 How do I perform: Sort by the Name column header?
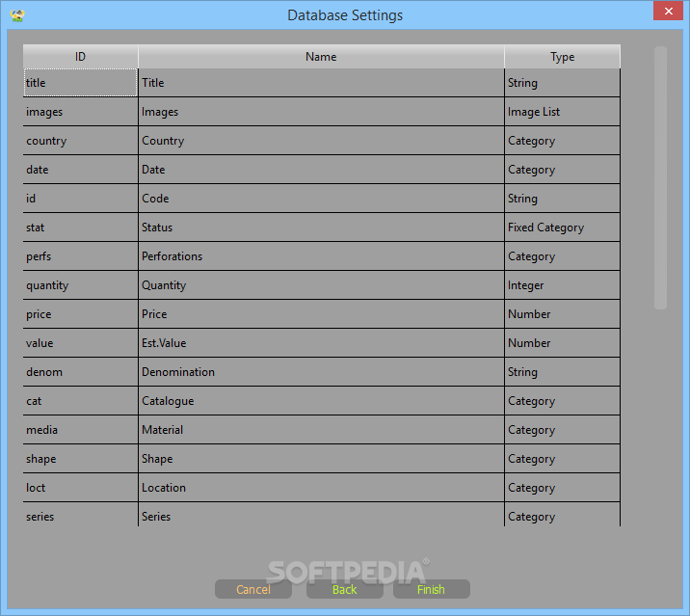click(321, 56)
